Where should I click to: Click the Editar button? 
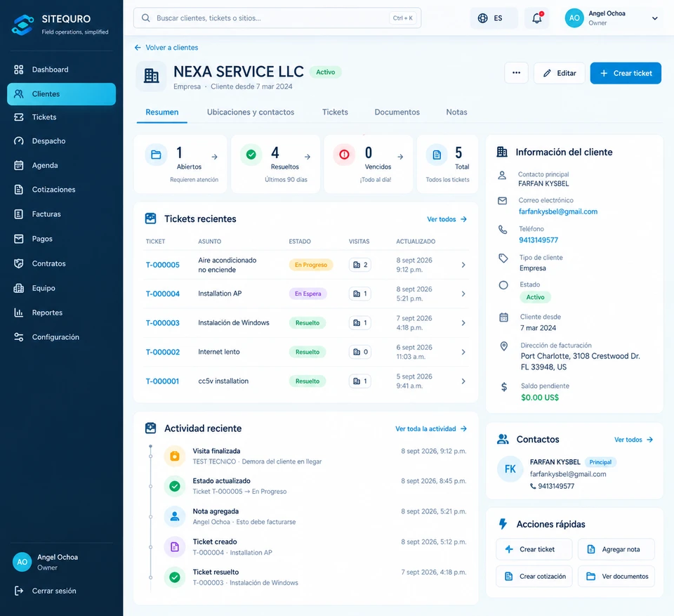pos(560,73)
